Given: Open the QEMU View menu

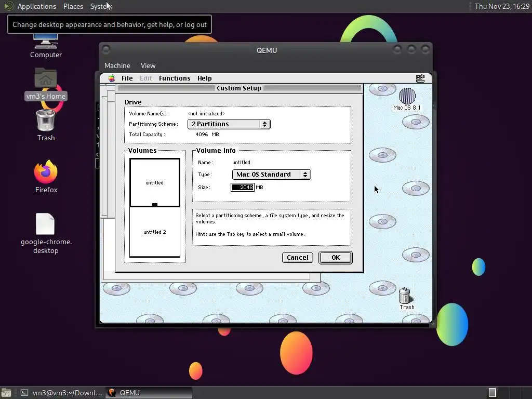Looking at the screenshot, I should coord(148,66).
